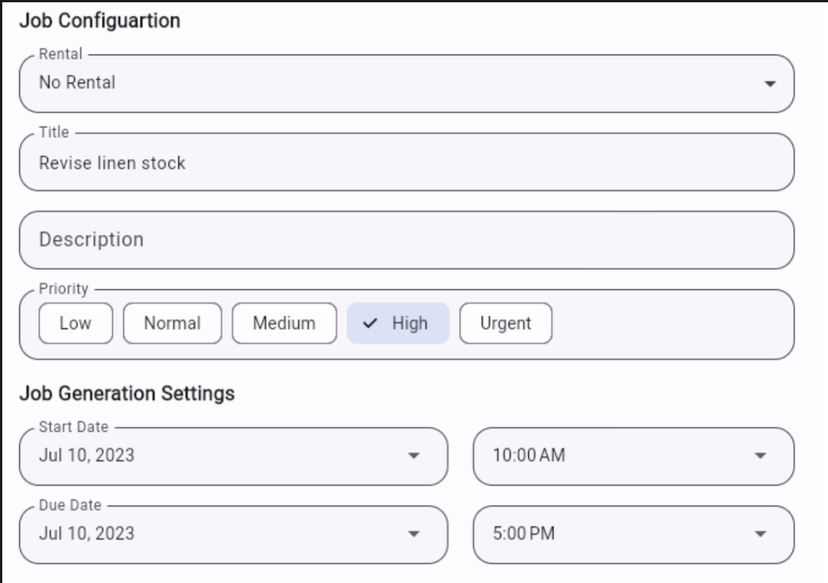Set priority to Low
Screen dimensions: 828x583
[x=75, y=323]
